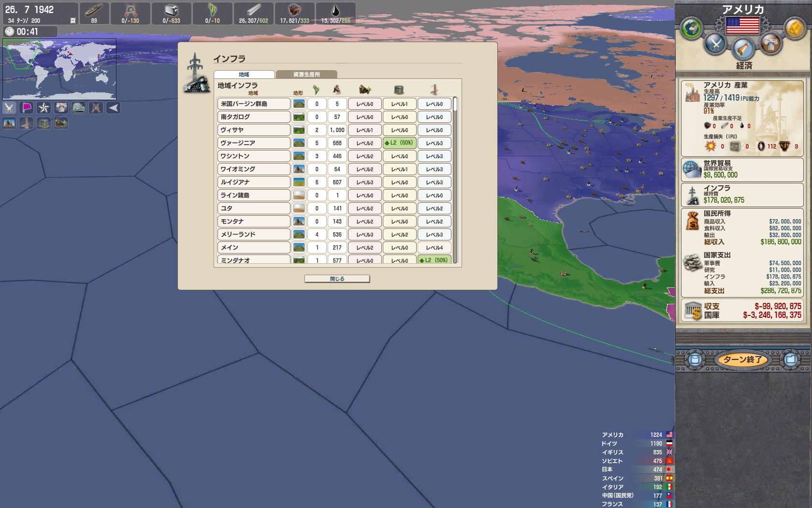Open the gold bars menu icon

click(794, 28)
